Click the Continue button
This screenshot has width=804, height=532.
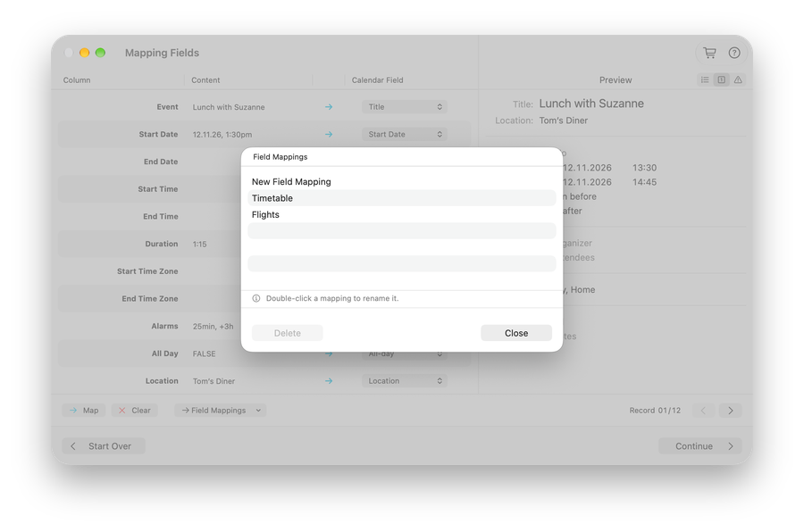pos(699,446)
